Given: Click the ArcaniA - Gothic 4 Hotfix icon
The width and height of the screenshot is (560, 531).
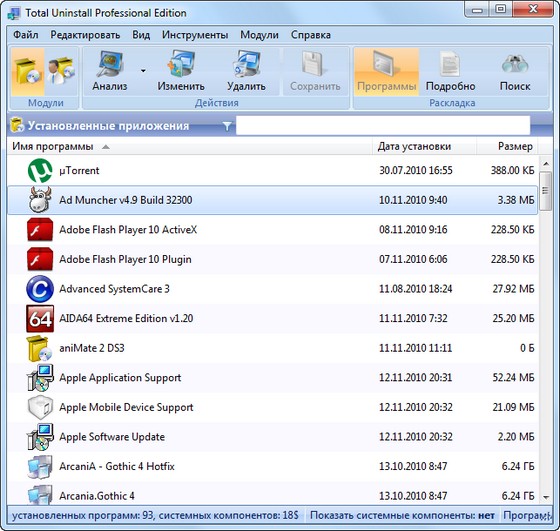Looking at the screenshot, I should [40, 467].
